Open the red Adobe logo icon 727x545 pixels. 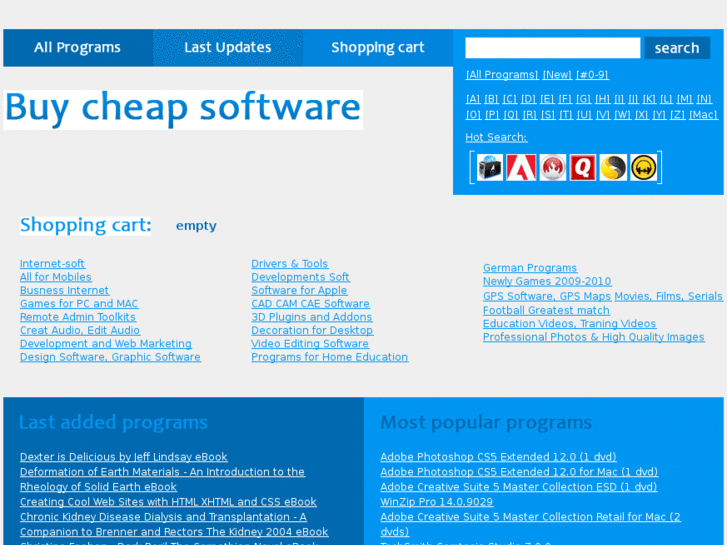(x=521, y=167)
